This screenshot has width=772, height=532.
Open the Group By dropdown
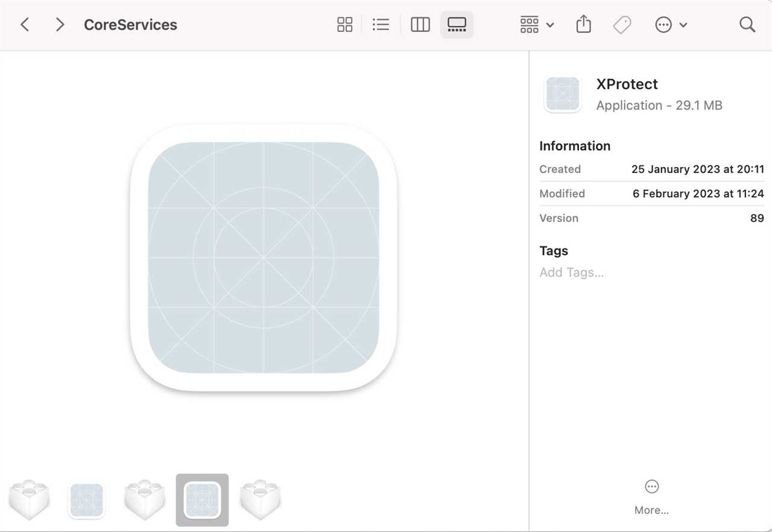point(536,25)
